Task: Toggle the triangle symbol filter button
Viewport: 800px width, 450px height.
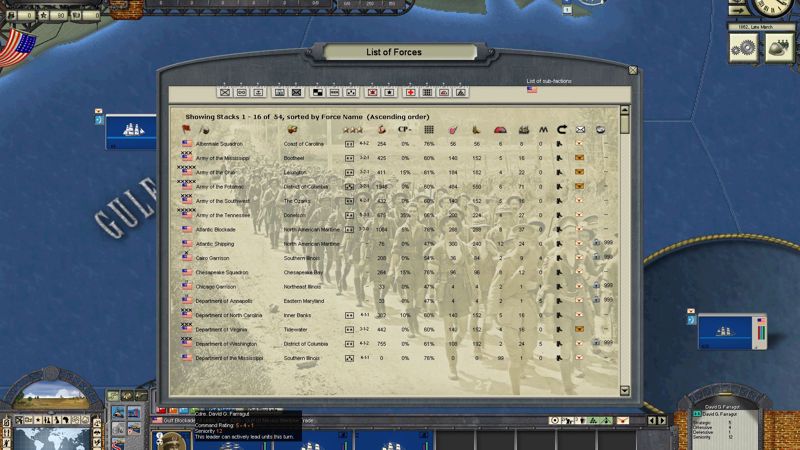Action: (x=461, y=92)
